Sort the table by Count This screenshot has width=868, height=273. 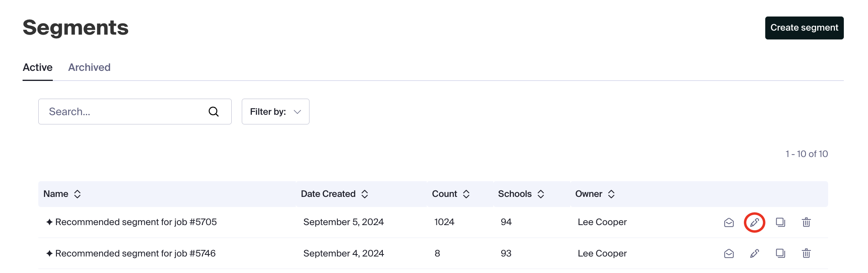(x=466, y=194)
